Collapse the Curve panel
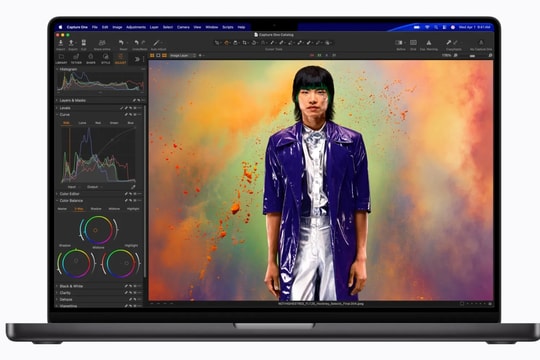The image size is (540, 360). 57,114
